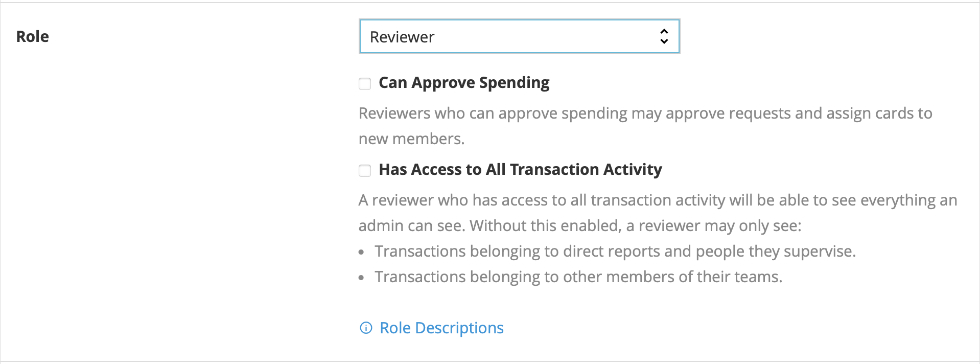Click the stepper arrows on the role combo box
This screenshot has width=980, height=364.
click(x=664, y=36)
